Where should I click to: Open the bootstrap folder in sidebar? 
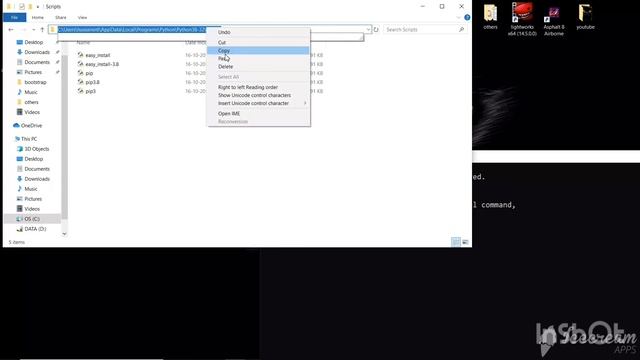(35, 82)
